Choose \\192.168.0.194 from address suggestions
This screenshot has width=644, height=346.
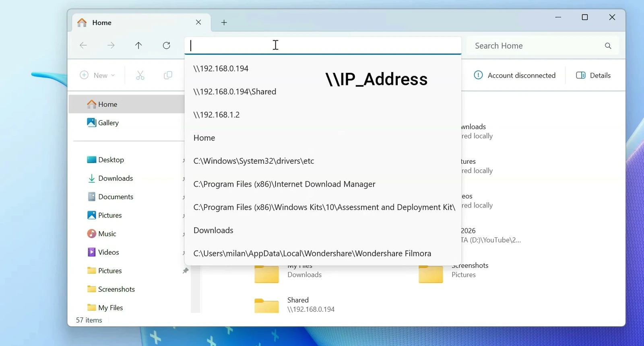(323, 68)
